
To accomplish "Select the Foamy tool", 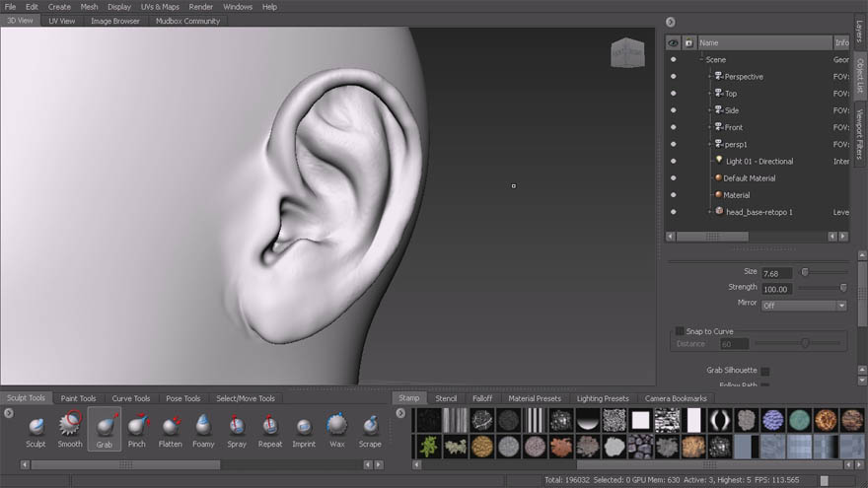I will tap(203, 431).
